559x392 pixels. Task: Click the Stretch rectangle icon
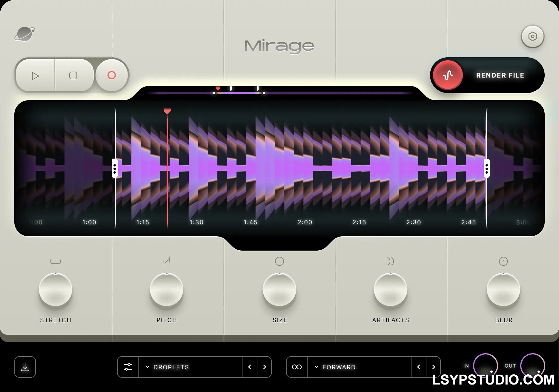[x=56, y=261]
